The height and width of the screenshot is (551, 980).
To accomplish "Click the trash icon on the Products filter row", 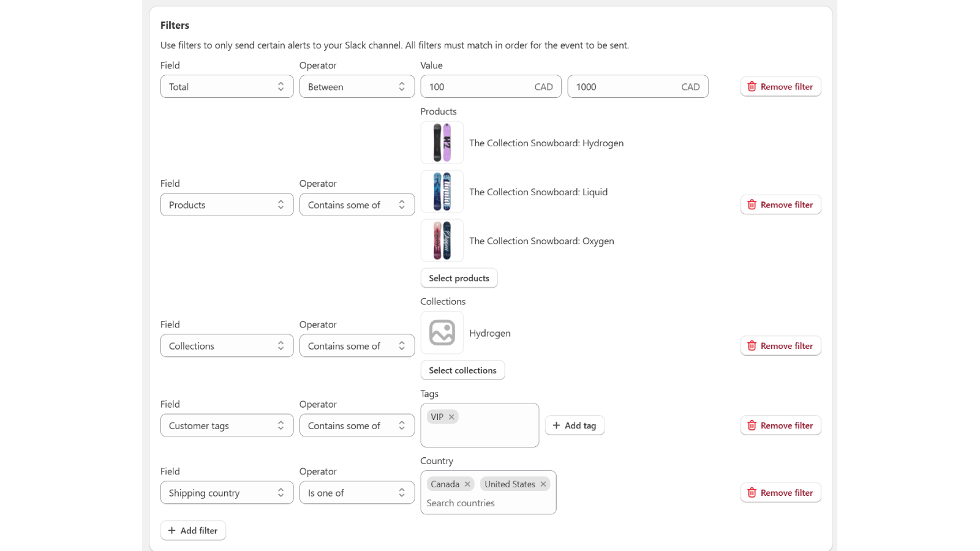I will click(x=752, y=204).
